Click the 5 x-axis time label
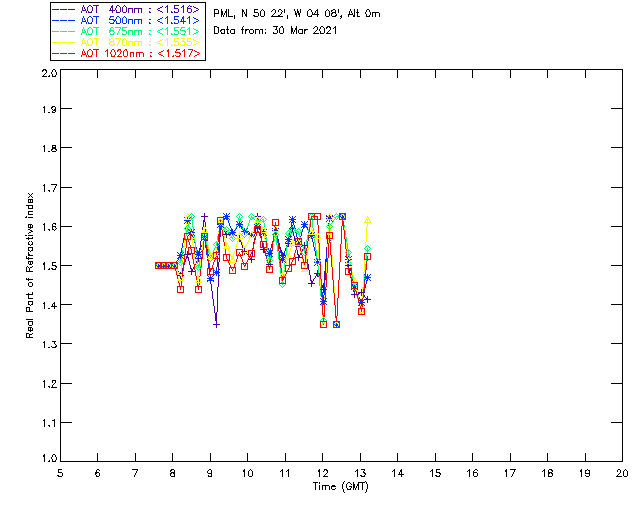640x512 pixels. tap(60, 473)
